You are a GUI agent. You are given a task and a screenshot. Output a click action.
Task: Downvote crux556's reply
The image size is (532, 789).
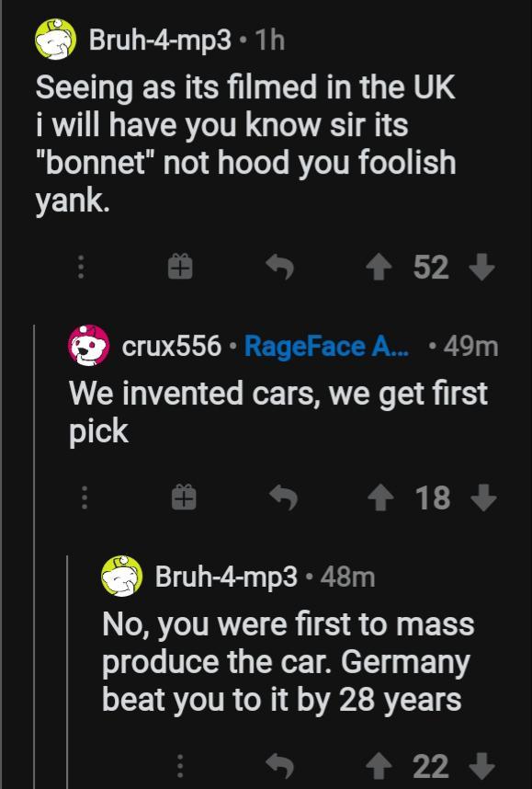pos(484,497)
